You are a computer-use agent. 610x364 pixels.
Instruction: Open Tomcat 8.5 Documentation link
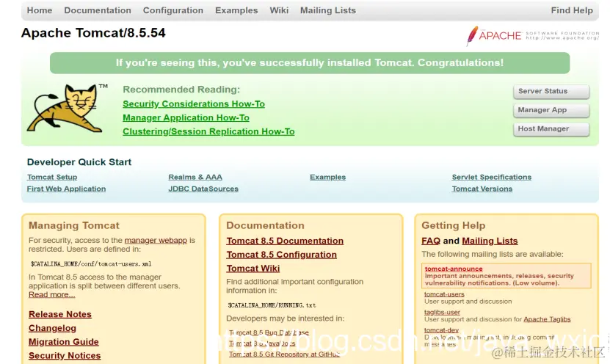(x=285, y=241)
